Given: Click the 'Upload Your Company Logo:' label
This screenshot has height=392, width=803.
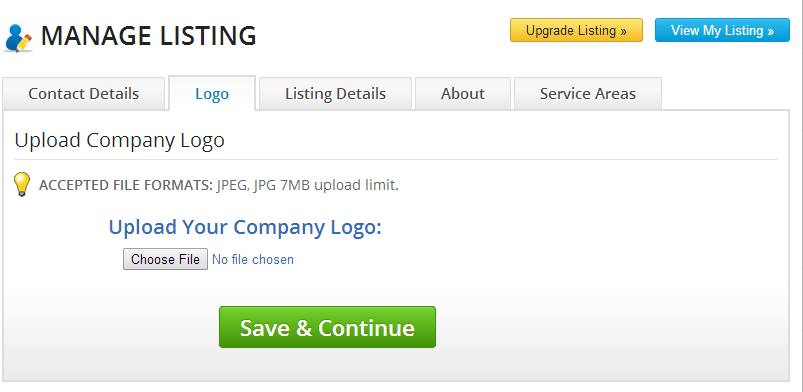Looking at the screenshot, I should [x=245, y=227].
